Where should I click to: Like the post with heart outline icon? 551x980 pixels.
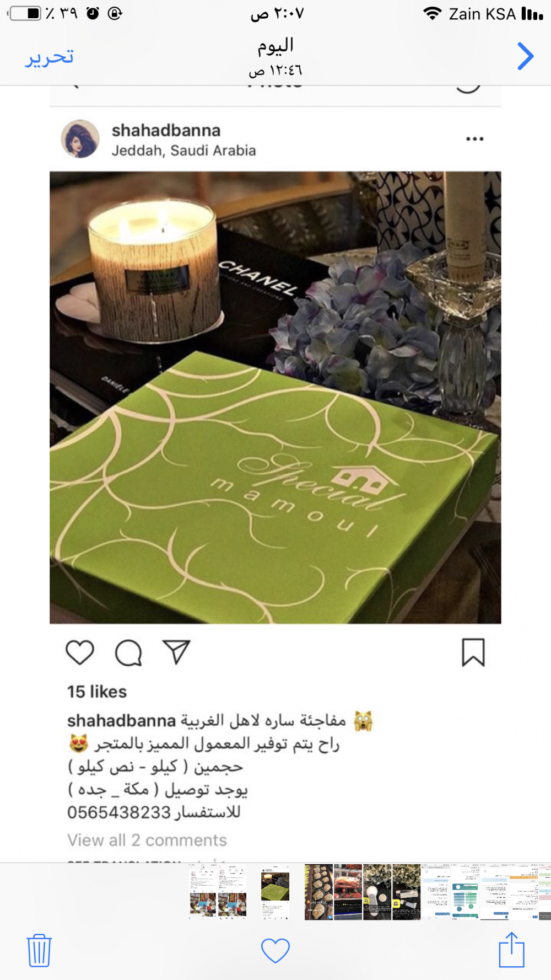tap(80, 653)
